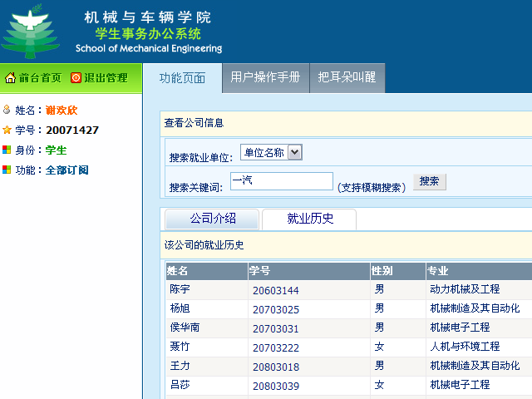Click the dove logo in header
Screen dimensions: 532x399
click(30, 31)
